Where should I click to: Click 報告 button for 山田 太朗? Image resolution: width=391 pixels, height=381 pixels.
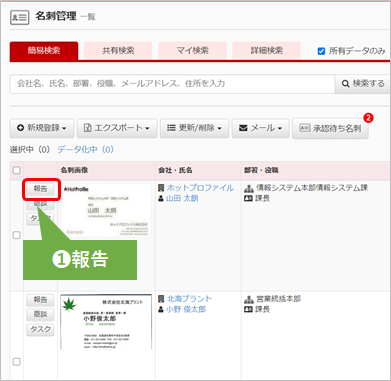pyautogui.click(x=41, y=189)
